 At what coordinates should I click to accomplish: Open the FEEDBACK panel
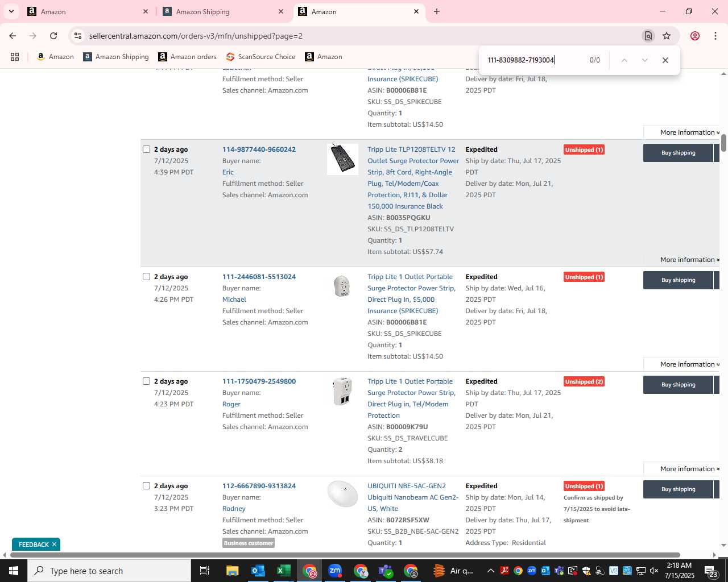coord(34,544)
